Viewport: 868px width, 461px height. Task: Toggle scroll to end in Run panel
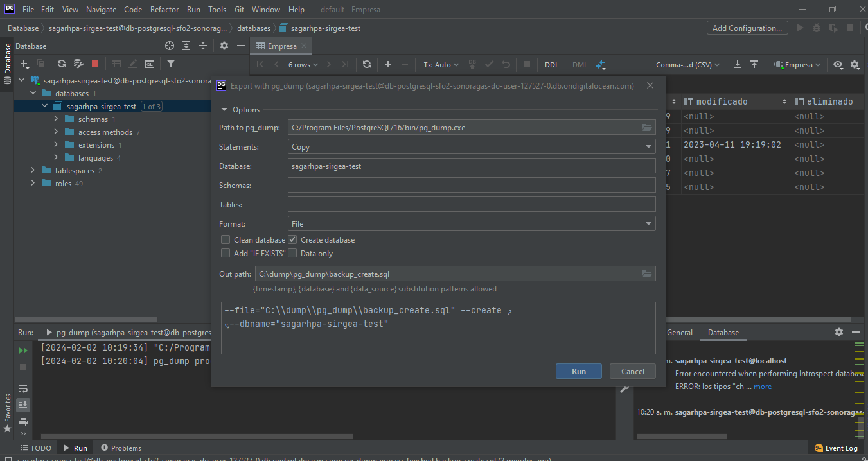click(x=23, y=404)
